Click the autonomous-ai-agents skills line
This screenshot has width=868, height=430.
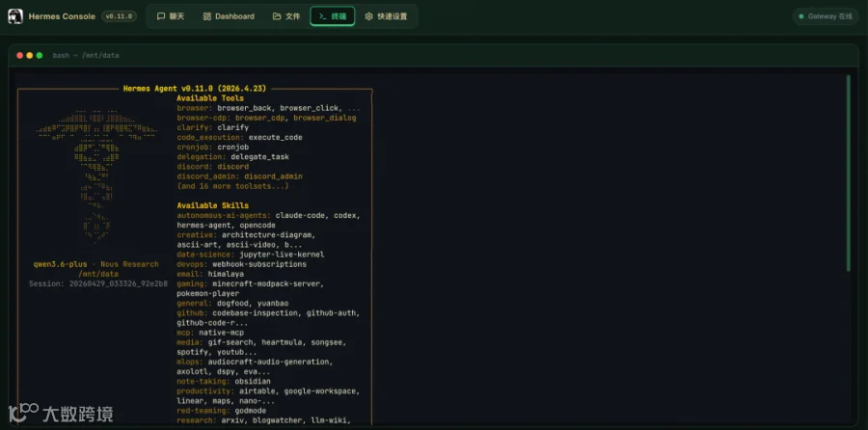pyautogui.click(x=268, y=215)
